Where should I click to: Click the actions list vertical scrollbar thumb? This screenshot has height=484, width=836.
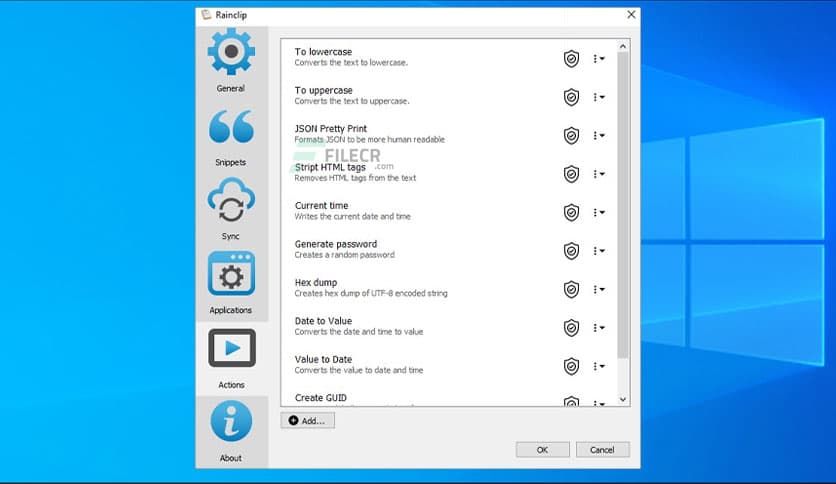[x=623, y=205]
